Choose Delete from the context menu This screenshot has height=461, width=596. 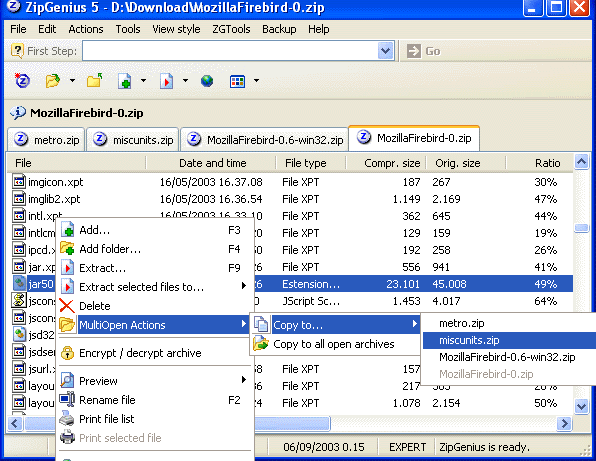click(x=155, y=306)
